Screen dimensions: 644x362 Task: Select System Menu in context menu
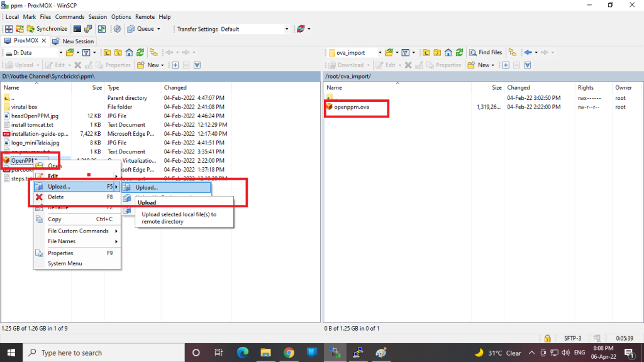[77, 263]
